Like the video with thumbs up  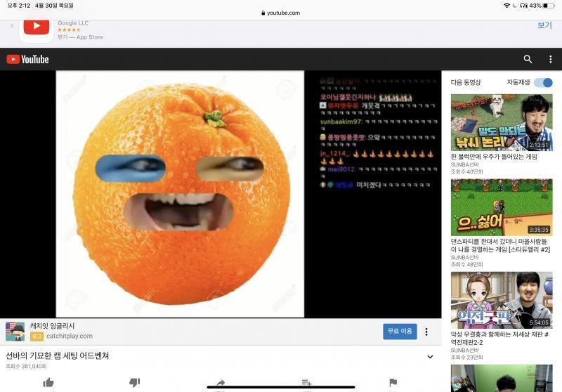click(48, 383)
